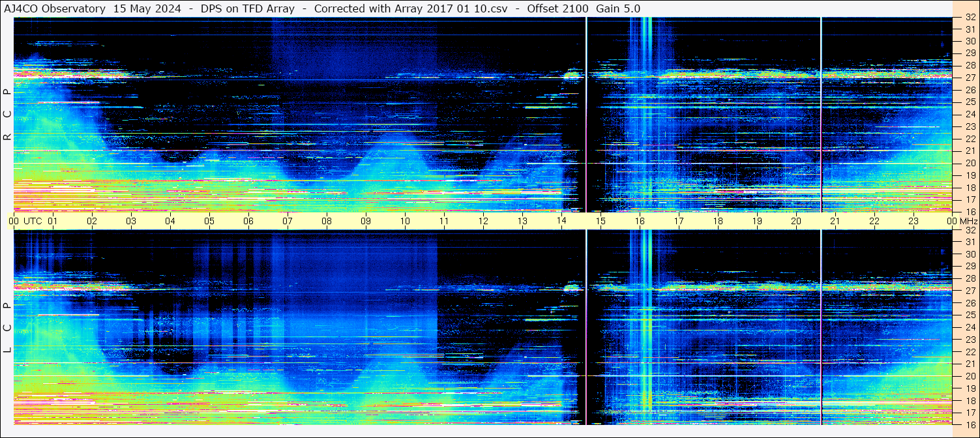The height and width of the screenshot is (438, 980).
Task: Click the vertical LCP label on lower panel
Action: (7, 328)
